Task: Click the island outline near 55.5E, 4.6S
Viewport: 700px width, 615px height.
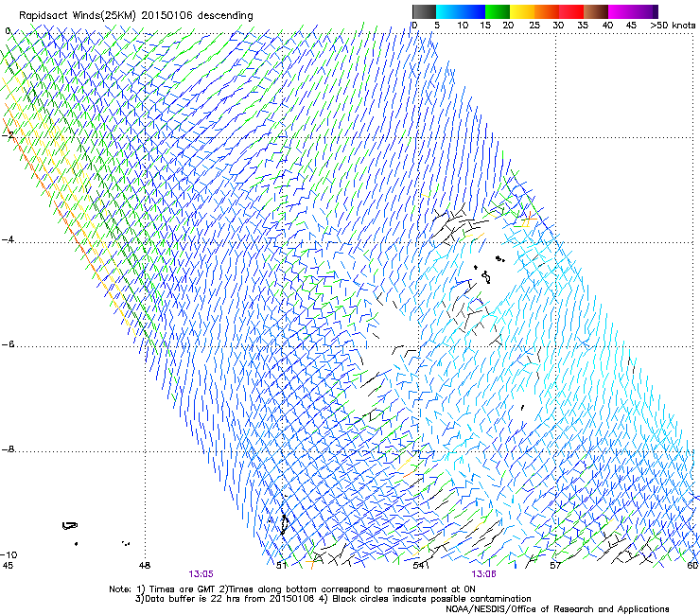Action: (x=486, y=277)
